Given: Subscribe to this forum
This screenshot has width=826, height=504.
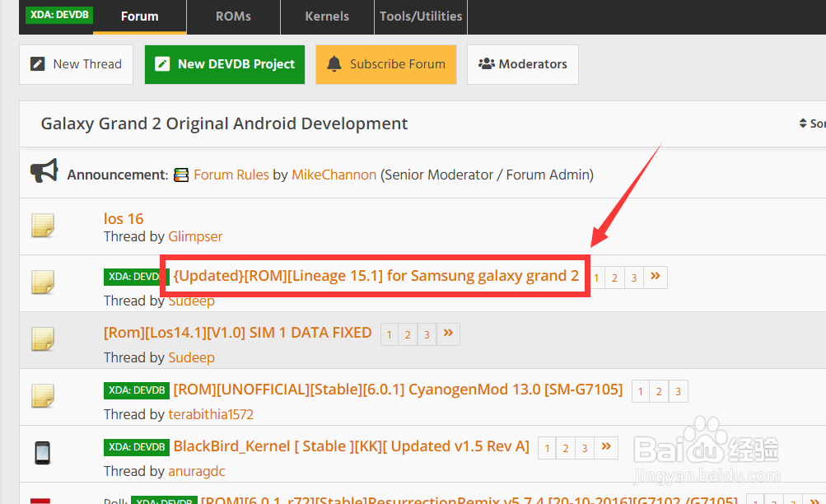Looking at the screenshot, I should point(386,64).
